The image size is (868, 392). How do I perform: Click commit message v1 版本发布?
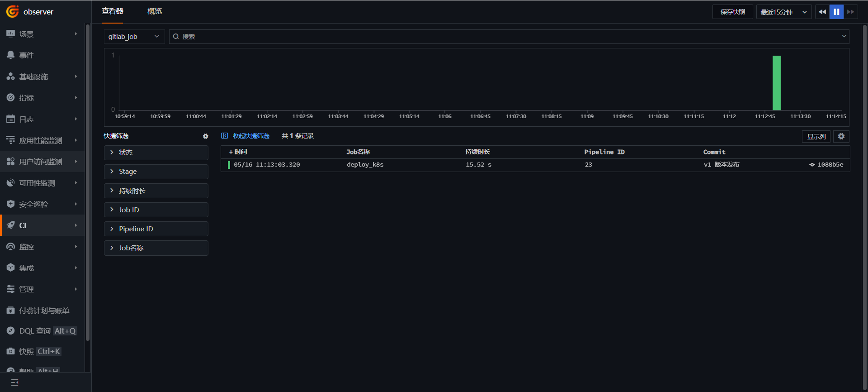pyautogui.click(x=722, y=165)
